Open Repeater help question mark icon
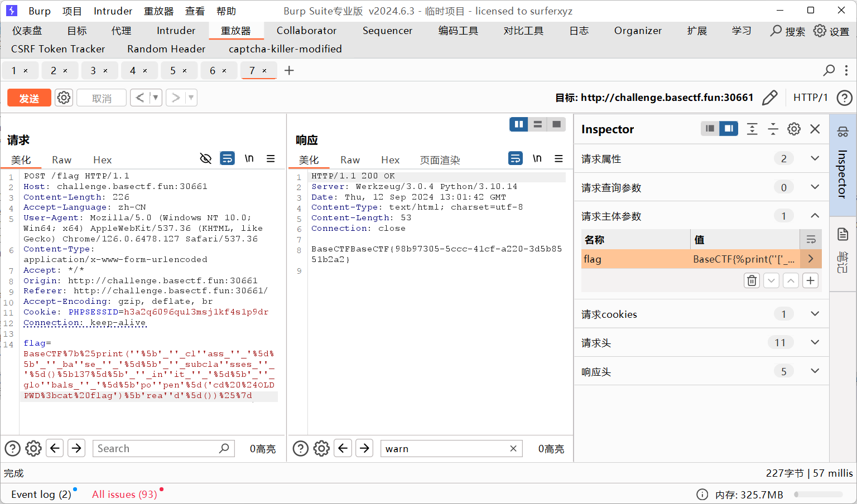857x504 pixels. pyautogui.click(x=844, y=98)
